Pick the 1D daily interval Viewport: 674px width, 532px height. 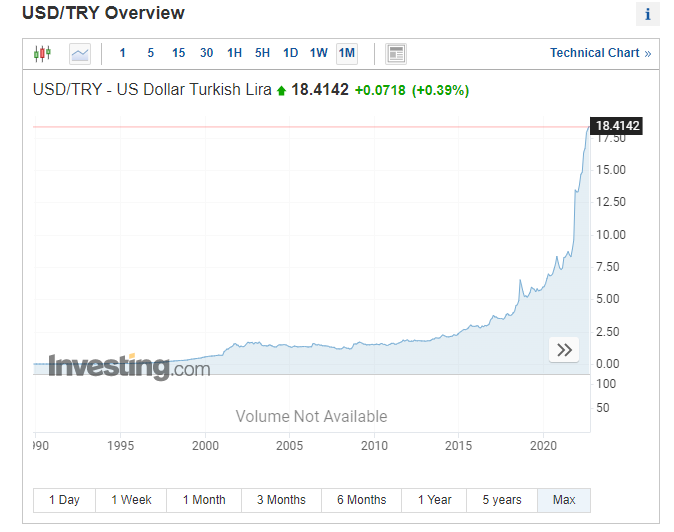click(x=290, y=53)
